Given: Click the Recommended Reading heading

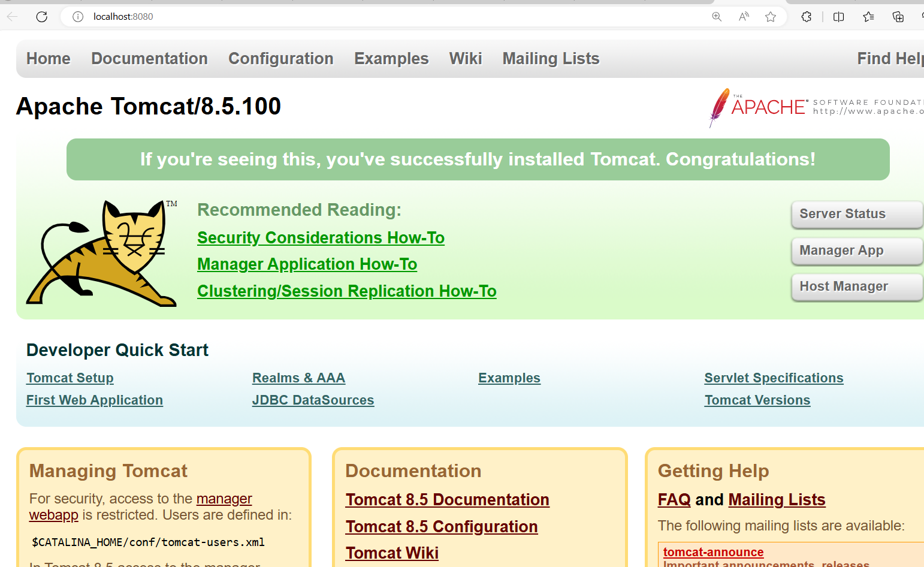Looking at the screenshot, I should 299,210.
